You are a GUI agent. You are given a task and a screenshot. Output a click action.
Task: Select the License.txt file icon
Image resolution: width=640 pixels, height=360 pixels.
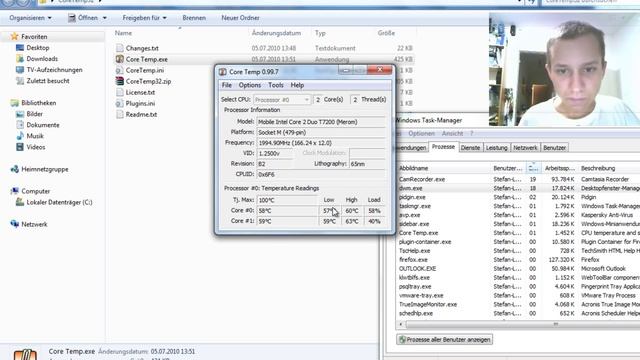(x=120, y=92)
